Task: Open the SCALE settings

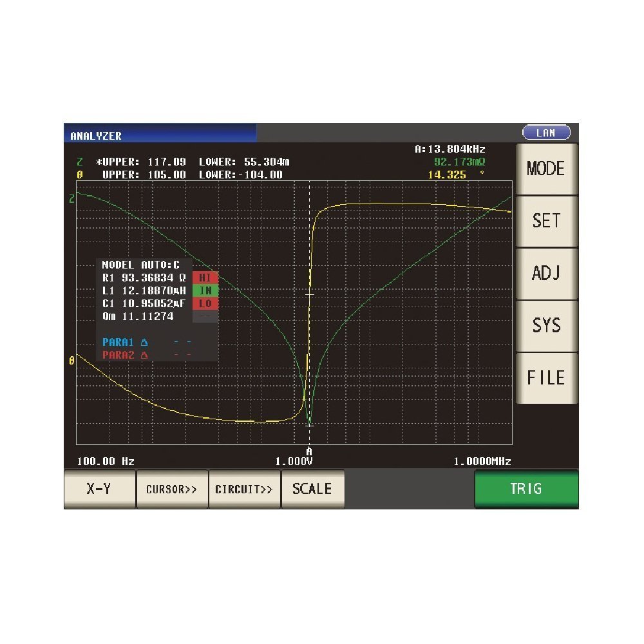Action: click(x=312, y=489)
